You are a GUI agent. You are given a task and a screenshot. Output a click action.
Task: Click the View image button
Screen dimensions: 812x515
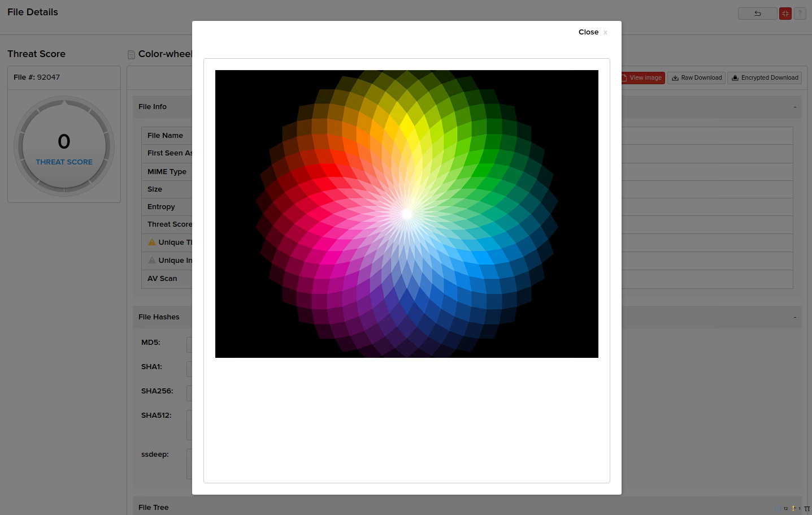[642, 78]
